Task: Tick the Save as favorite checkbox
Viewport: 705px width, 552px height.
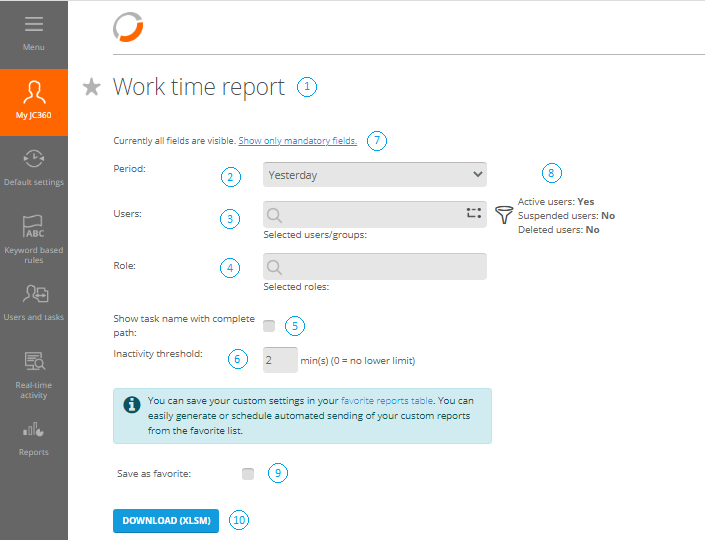Action: [248, 474]
